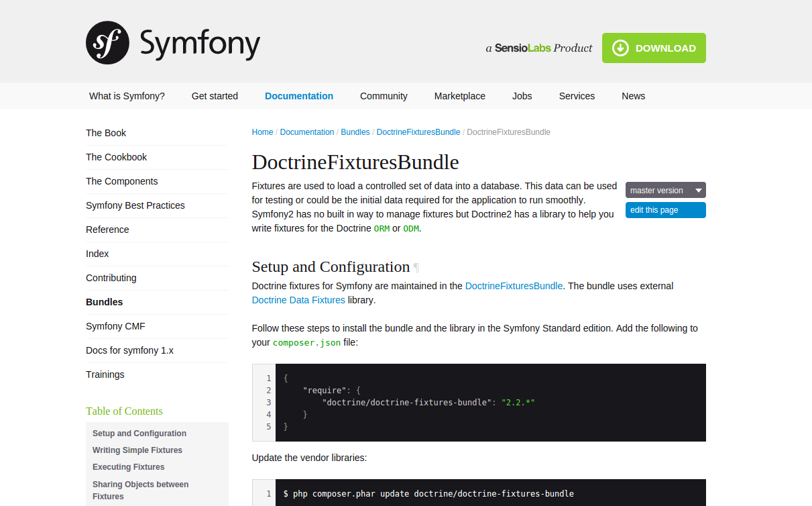Screen dimensions: 812x506
Task: Click the DOWNLOAD button
Action: tap(654, 48)
